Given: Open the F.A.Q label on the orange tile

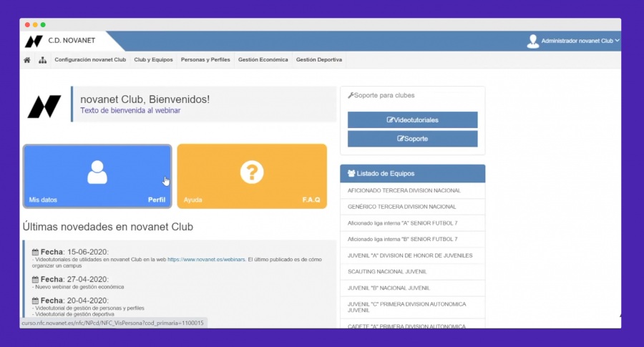Looking at the screenshot, I should pos(311,200).
